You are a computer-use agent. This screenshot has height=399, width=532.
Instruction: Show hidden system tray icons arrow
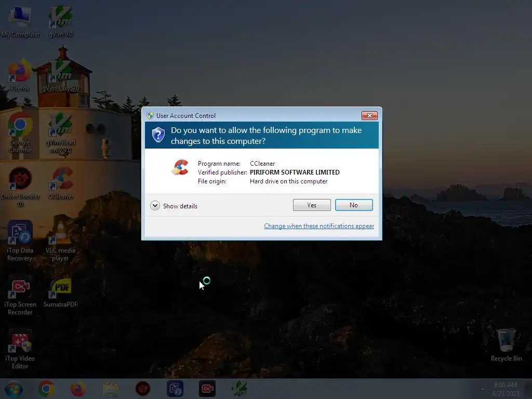(x=483, y=389)
